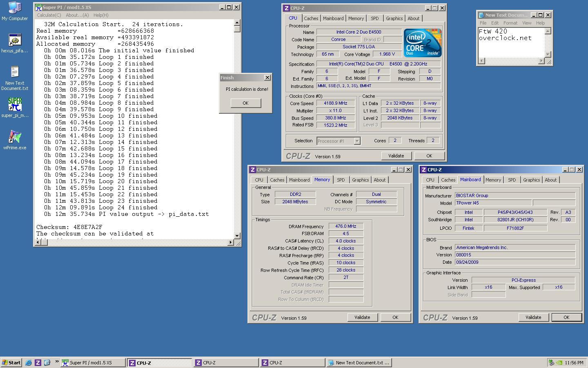Viewport: 588px width, 368px height.
Task: Switch to New Text Document.txt taskbar button
Action: (359, 363)
